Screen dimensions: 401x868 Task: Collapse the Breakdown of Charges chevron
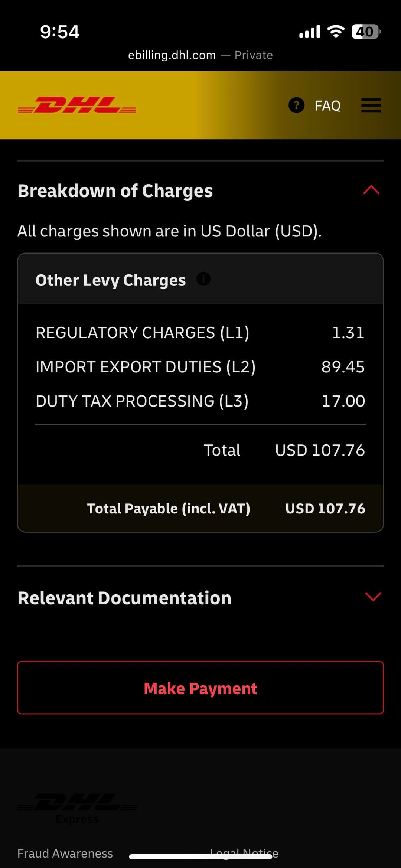[x=371, y=190]
